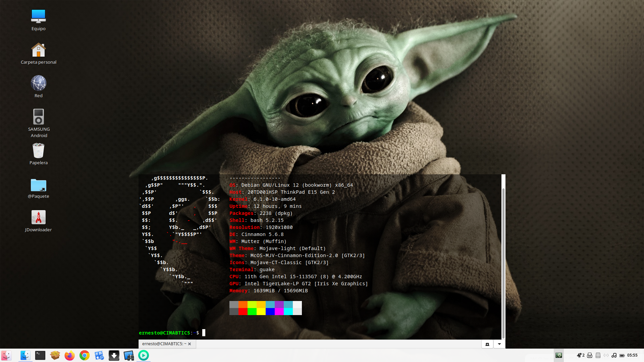Open the network applet in the tray
The height and width of the screenshot is (362, 644).
click(606, 355)
